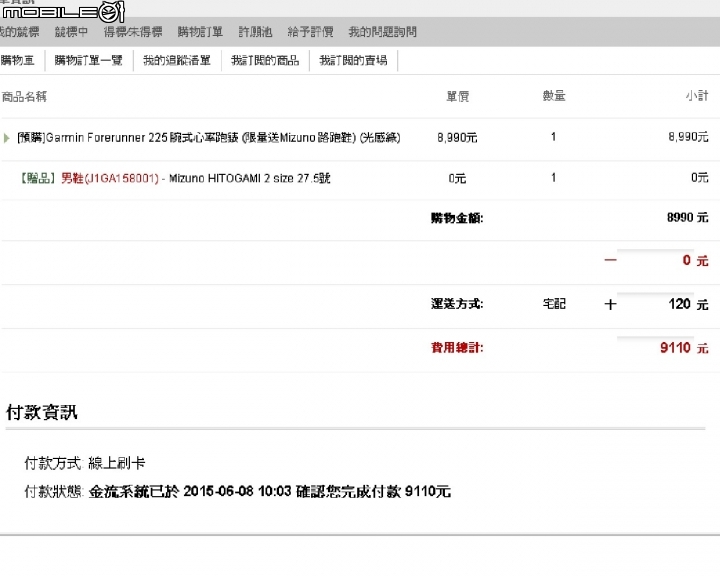Select the red 0 元 discount value
Image resolution: width=720 pixels, height=576 pixels.
[x=695, y=260]
